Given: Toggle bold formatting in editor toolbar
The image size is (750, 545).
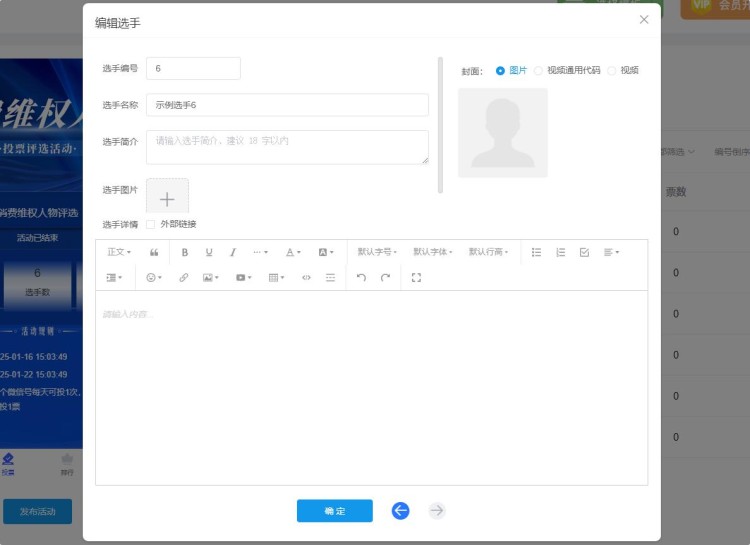Looking at the screenshot, I should coord(185,252).
